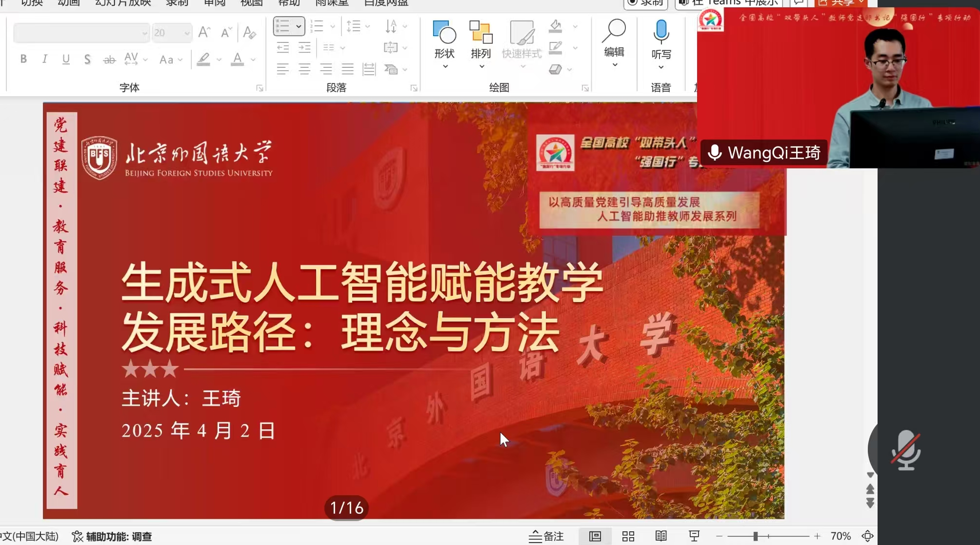
Task: Toggle Strikethrough formatting
Action: pyautogui.click(x=109, y=60)
